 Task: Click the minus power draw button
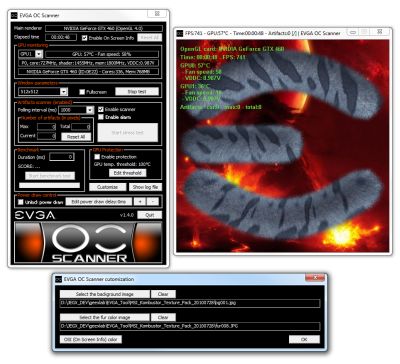[x=153, y=202]
